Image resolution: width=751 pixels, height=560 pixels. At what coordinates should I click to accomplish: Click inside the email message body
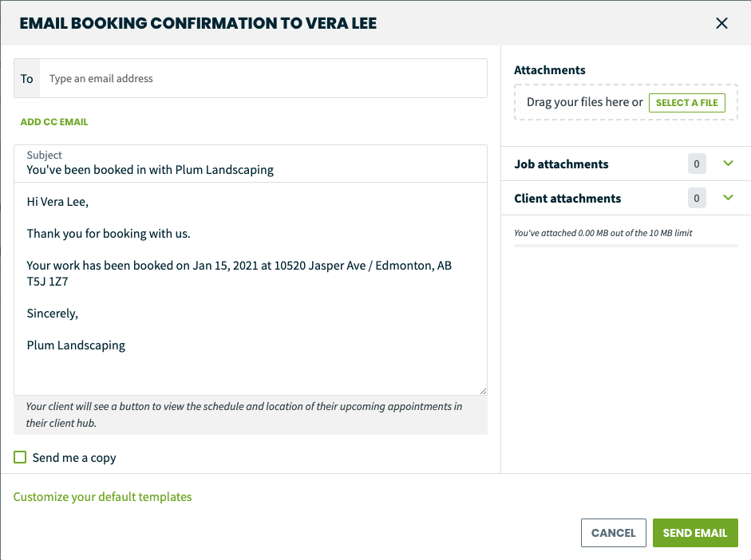pos(251,289)
